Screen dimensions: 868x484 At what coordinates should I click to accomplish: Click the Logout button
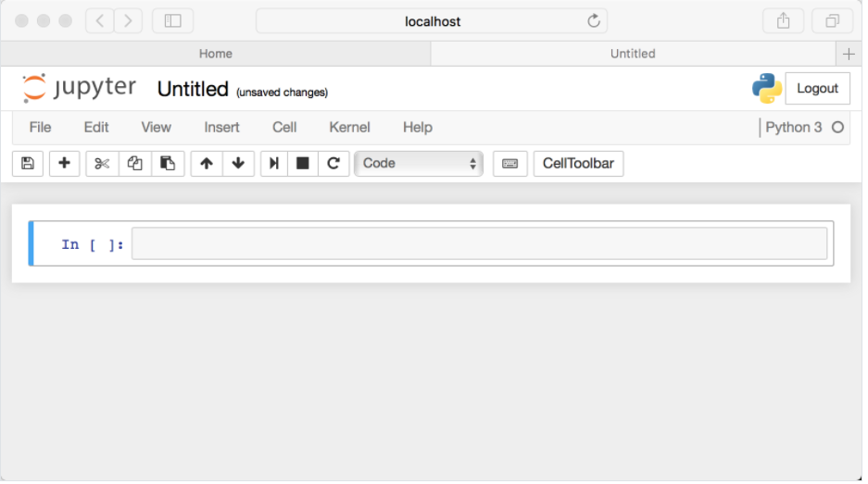(818, 89)
